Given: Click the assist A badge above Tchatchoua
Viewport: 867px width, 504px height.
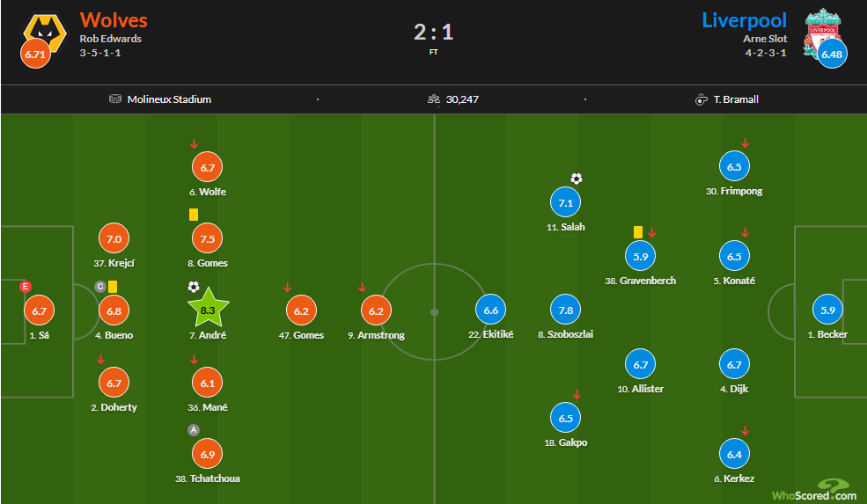Looking at the screenshot, I should click(194, 430).
